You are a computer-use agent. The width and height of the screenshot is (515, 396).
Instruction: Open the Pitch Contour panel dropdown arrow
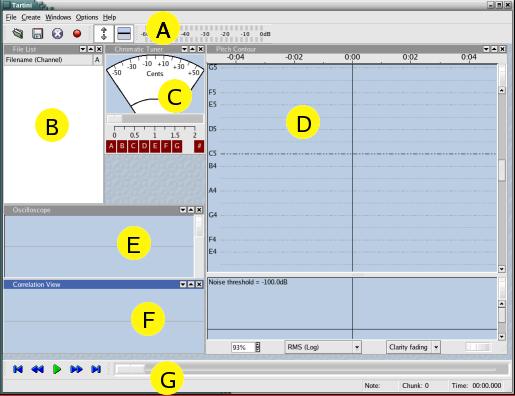coord(486,49)
